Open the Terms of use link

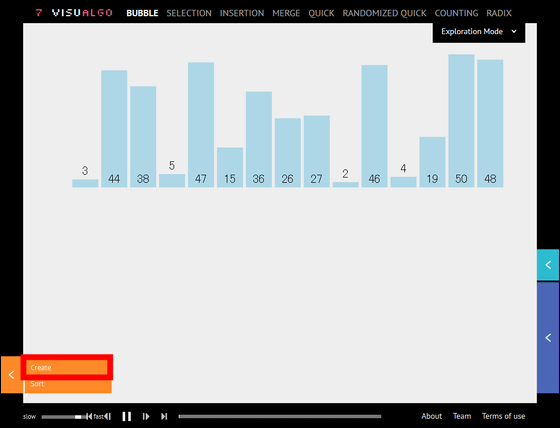504,416
